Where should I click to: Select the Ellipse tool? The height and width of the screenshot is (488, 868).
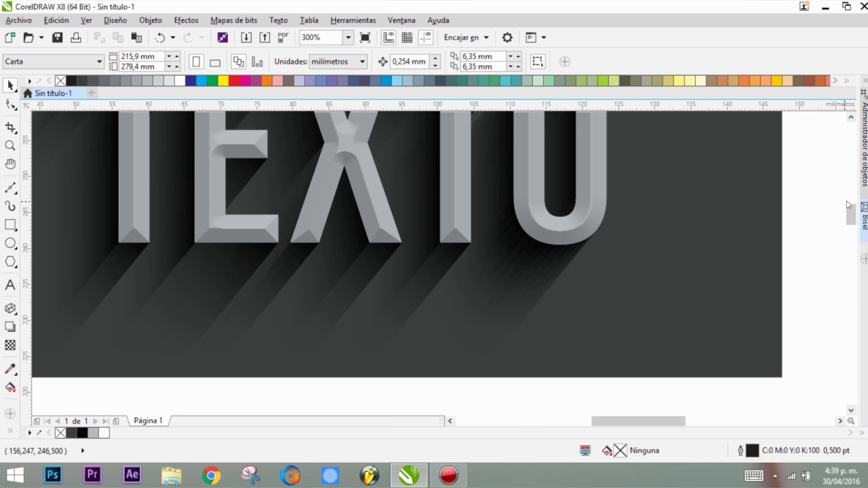[10, 243]
